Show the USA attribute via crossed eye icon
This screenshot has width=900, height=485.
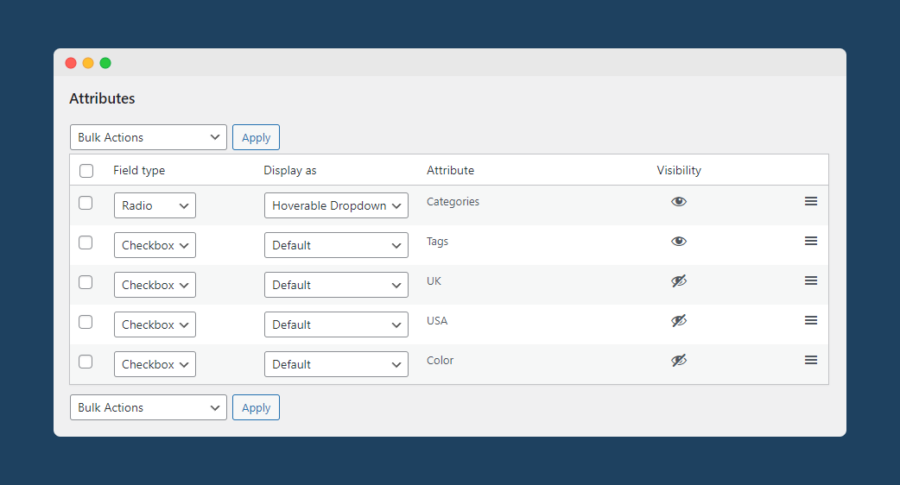click(x=679, y=321)
